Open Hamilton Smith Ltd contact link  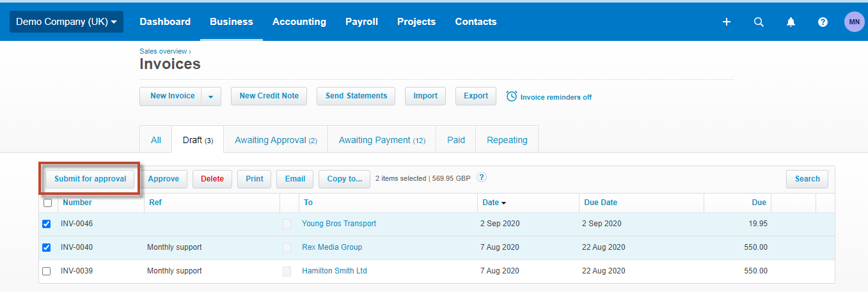point(335,271)
